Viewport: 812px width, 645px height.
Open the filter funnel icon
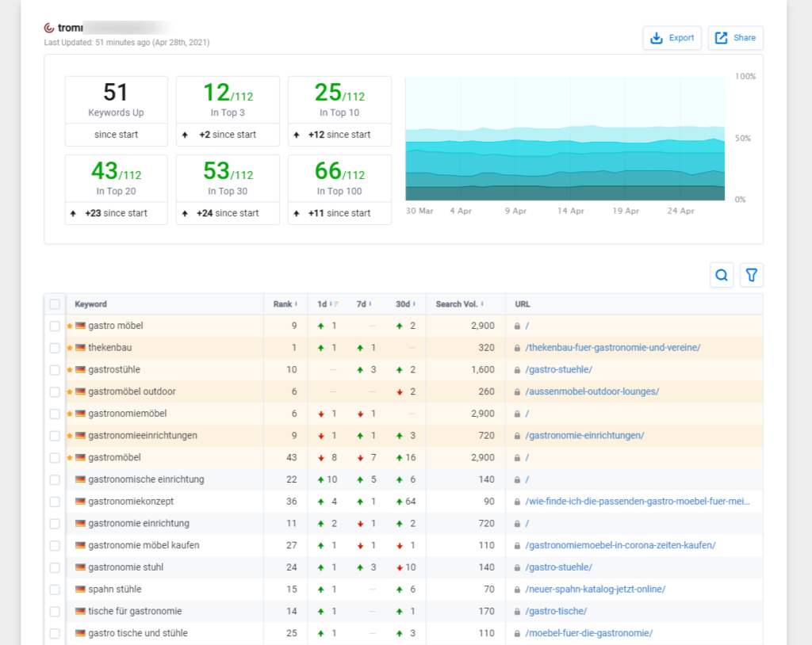(x=752, y=275)
